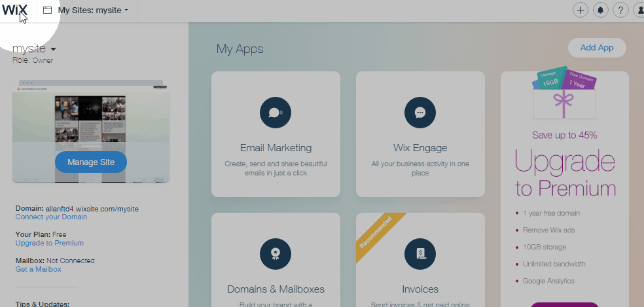Image resolution: width=644 pixels, height=307 pixels.
Task: Open the notifications bell icon
Action: 601,10
